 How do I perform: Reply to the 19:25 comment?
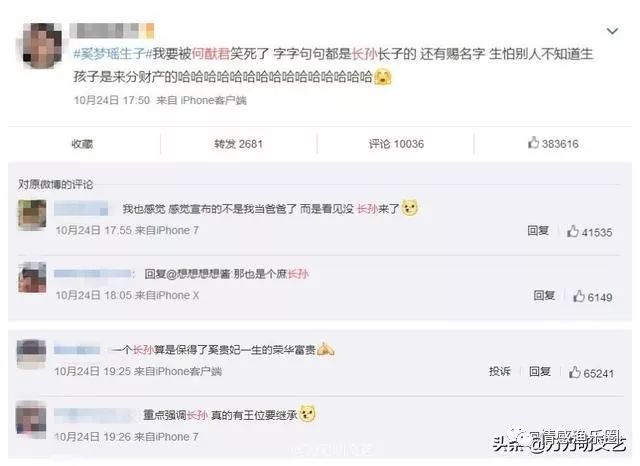[x=540, y=371]
